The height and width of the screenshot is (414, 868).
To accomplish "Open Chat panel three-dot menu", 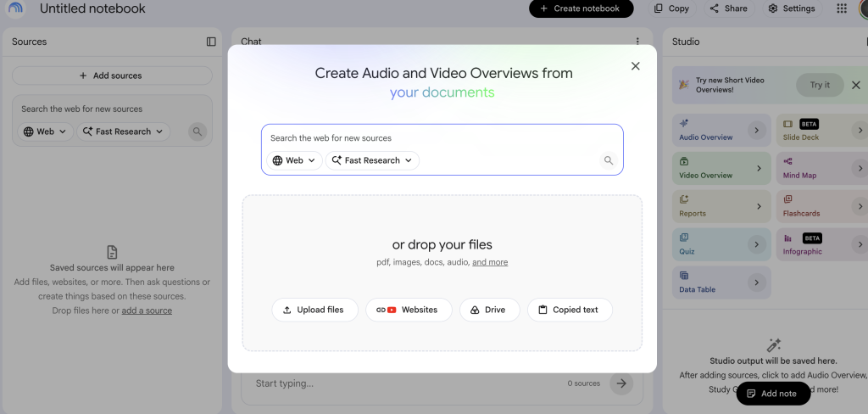I will tap(637, 42).
